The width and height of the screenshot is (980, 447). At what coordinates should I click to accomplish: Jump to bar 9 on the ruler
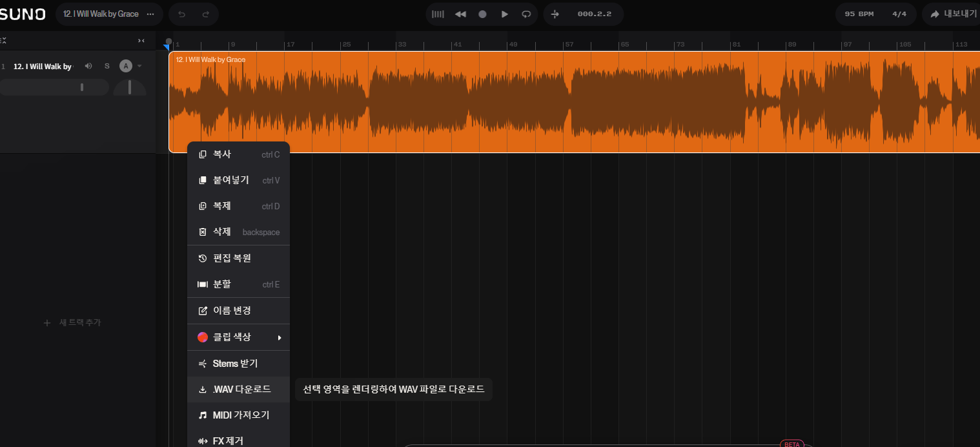(x=232, y=45)
